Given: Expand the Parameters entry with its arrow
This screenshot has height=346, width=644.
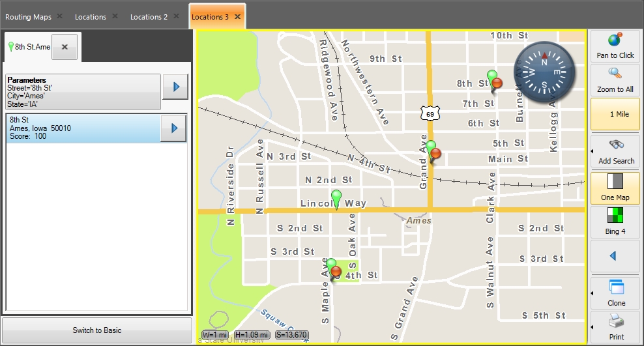Looking at the screenshot, I should [175, 87].
